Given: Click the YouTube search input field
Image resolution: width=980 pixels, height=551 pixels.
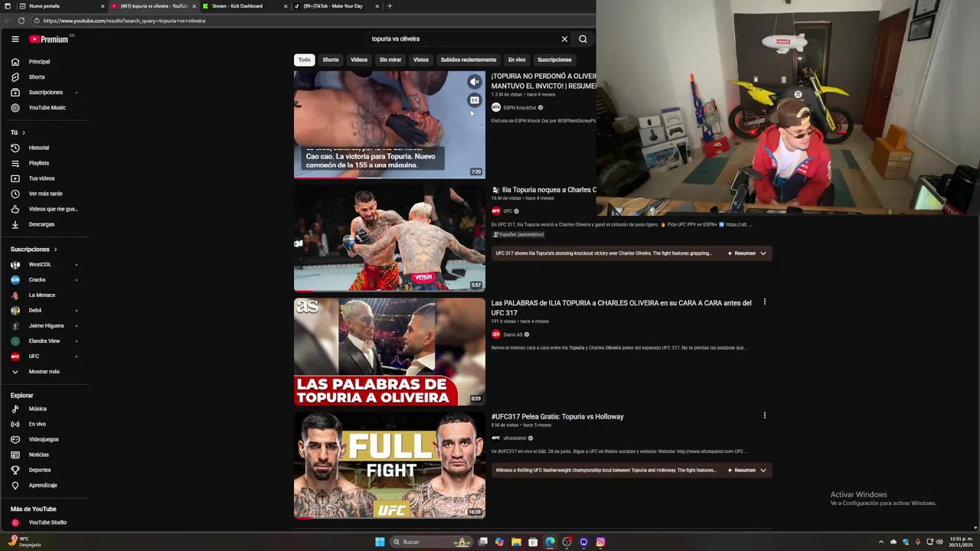Looking at the screenshot, I should (x=463, y=39).
